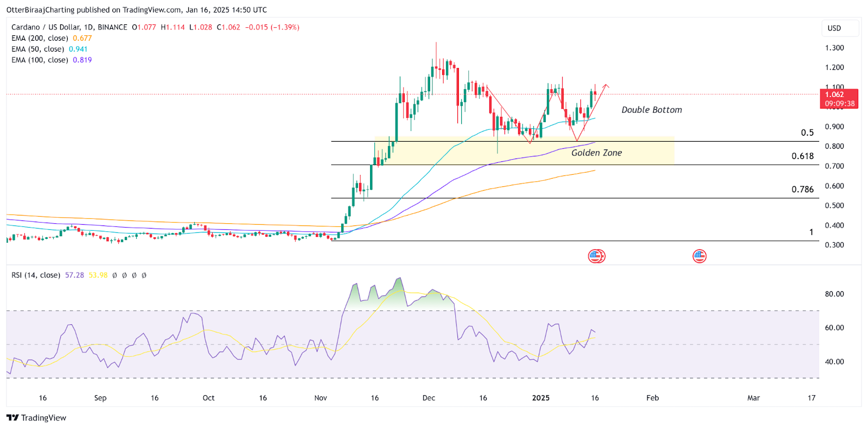Click the 80.00 level on RSI scale
868x429 pixels.
pos(834,294)
